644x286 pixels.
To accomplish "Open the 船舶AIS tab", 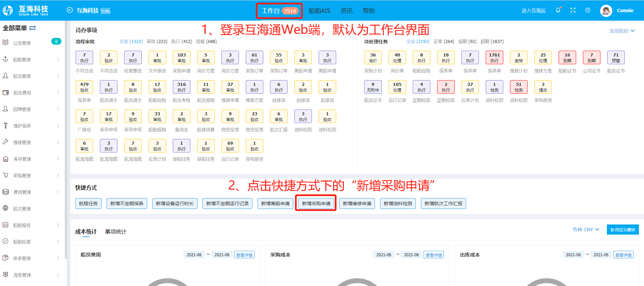I will pyautogui.click(x=319, y=11).
